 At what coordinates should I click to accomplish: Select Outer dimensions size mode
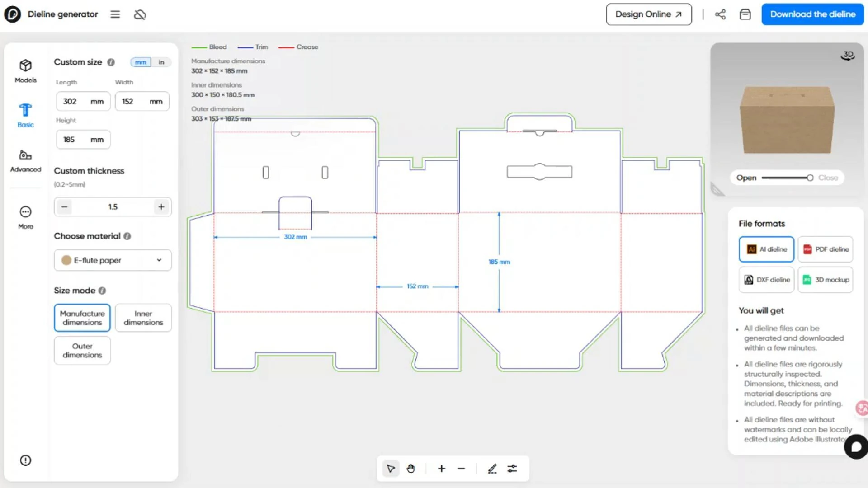[82, 350]
